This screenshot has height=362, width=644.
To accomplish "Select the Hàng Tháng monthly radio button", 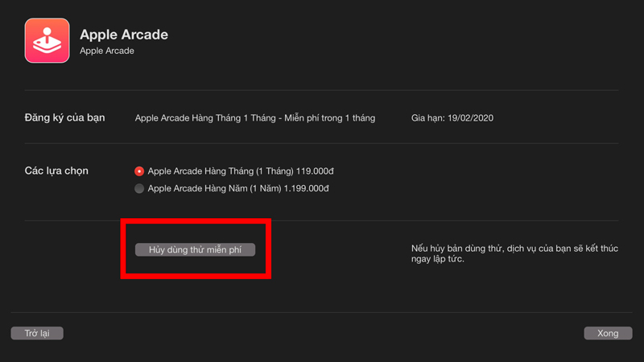I will [139, 171].
